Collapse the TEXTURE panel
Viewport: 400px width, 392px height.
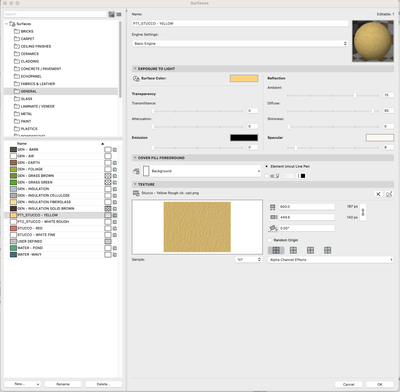tap(135, 184)
